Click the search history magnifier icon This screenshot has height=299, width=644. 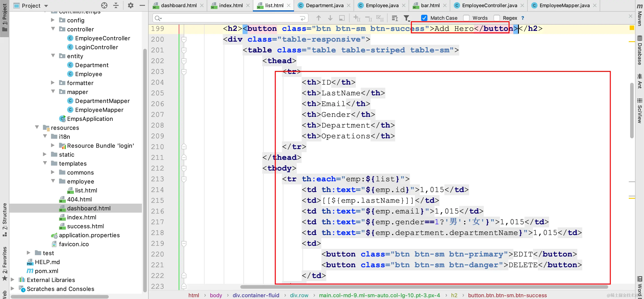pos(158,18)
